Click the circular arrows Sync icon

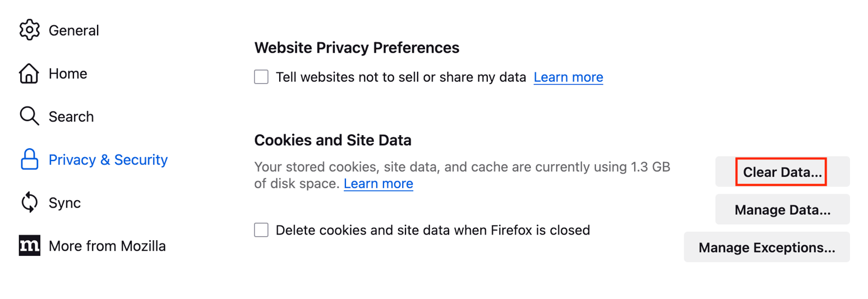29,203
